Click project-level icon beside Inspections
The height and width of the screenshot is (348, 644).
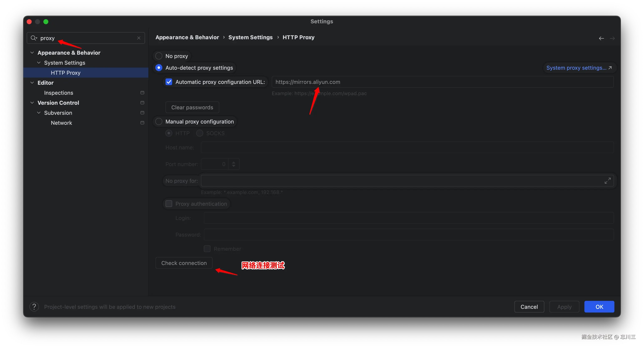point(142,93)
